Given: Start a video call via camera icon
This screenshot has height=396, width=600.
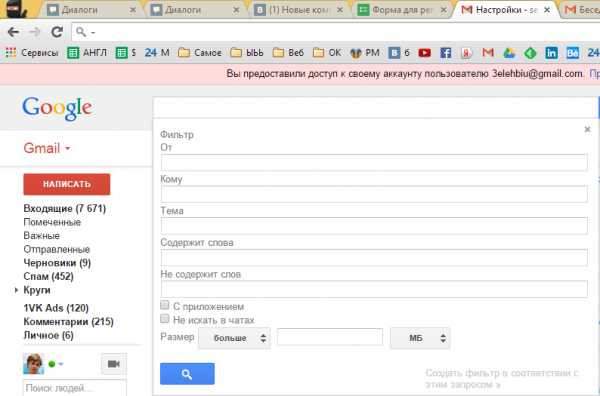Looking at the screenshot, I should coord(114,364).
